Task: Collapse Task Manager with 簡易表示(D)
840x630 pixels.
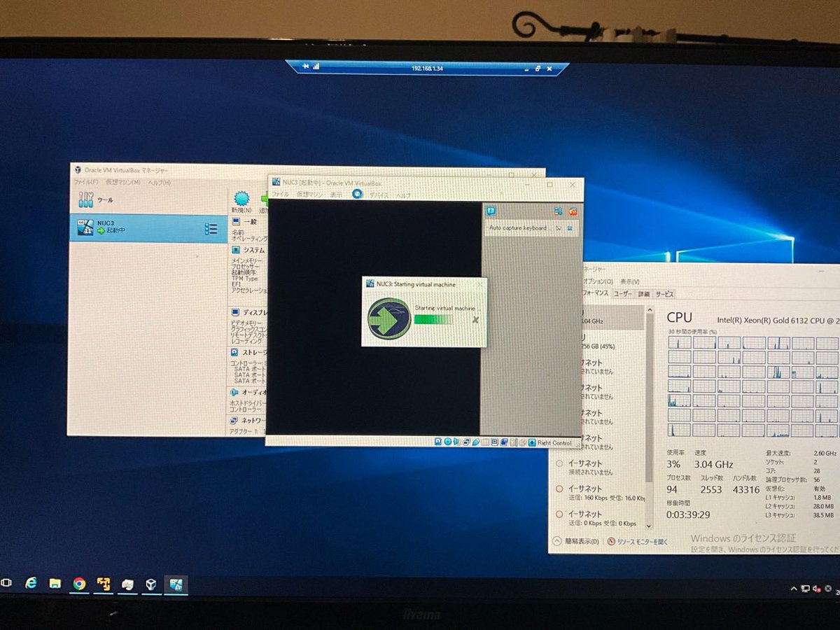Action: pyautogui.click(x=577, y=541)
